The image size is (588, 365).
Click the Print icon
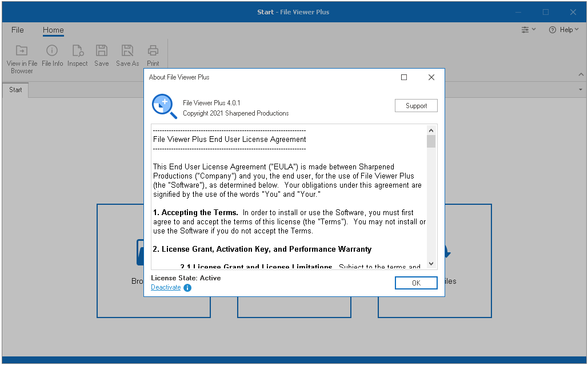(x=153, y=50)
